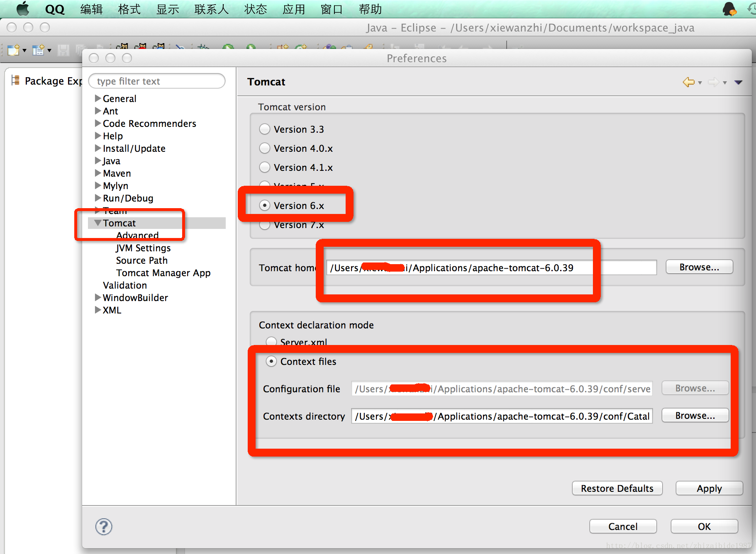The height and width of the screenshot is (554, 756).
Task: Select the Tomcat Manager App page
Action: 163,273
